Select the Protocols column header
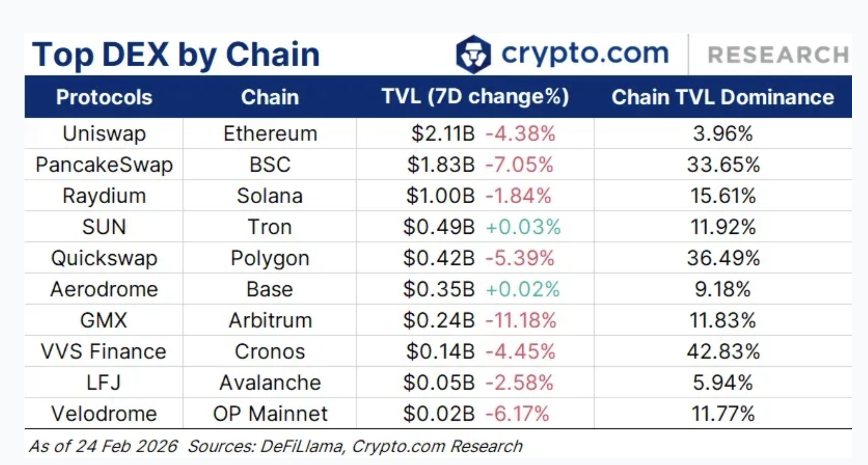This screenshot has width=868, height=465. (x=104, y=97)
